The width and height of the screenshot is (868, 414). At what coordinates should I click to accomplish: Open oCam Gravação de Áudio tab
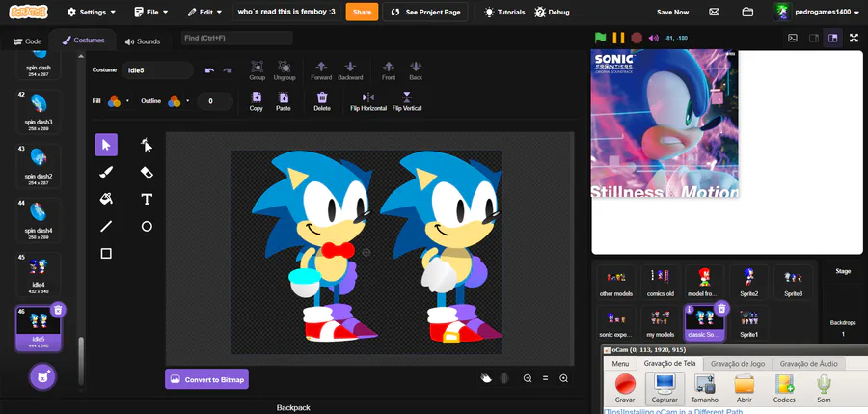[x=808, y=364]
